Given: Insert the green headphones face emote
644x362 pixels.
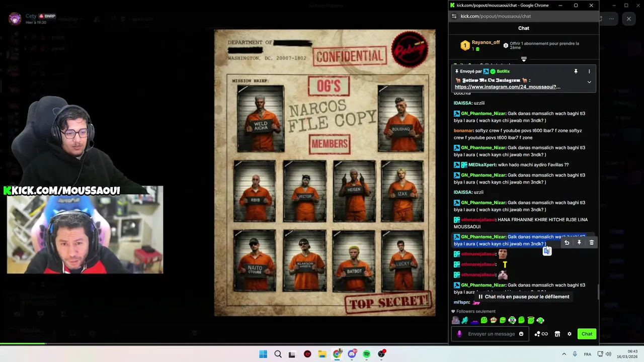Looking at the screenshot, I should (512, 320).
